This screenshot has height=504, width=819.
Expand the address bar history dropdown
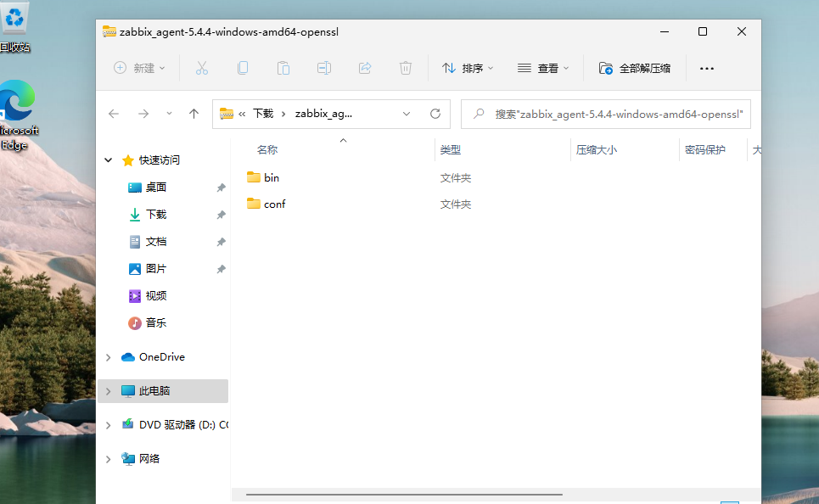[407, 114]
